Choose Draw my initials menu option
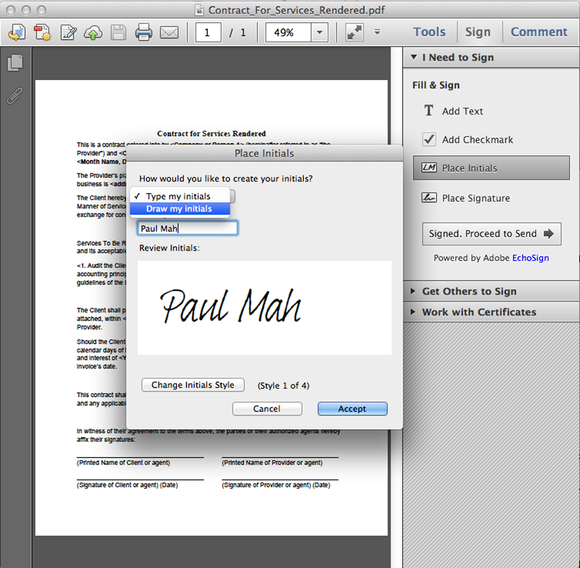580x568 pixels. tap(180, 209)
